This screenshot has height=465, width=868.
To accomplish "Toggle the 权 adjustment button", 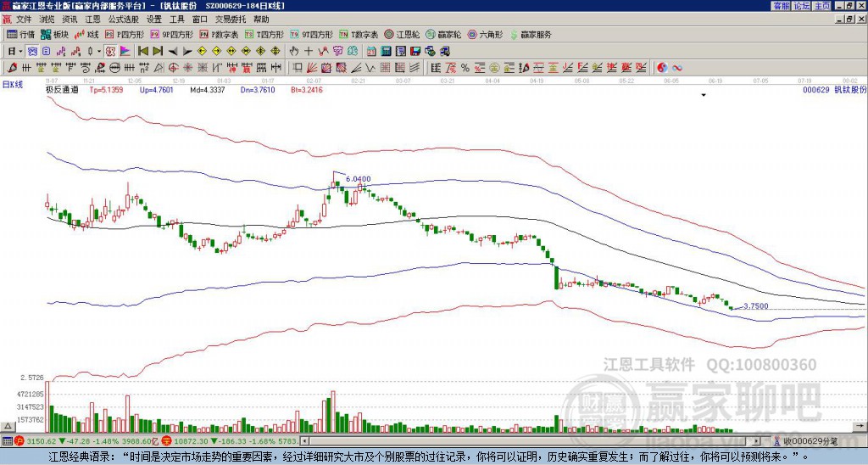I will (110, 52).
